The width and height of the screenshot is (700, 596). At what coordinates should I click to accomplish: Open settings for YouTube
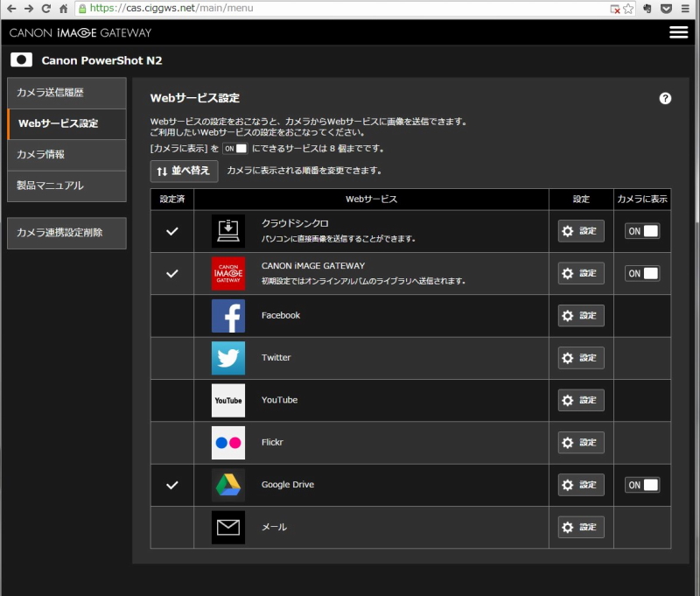[x=581, y=400]
